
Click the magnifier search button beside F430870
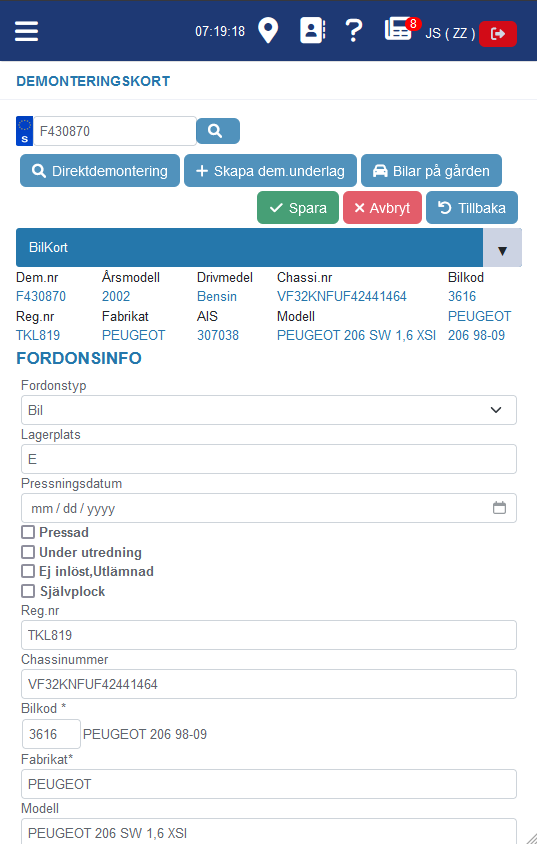[x=218, y=131]
